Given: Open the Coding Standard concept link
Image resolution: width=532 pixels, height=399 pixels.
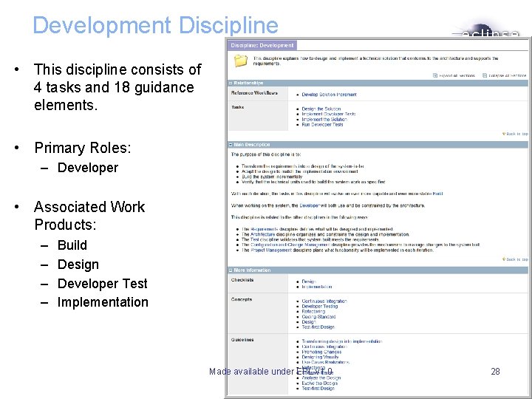Looking at the screenshot, I should pyautogui.click(x=318, y=317).
